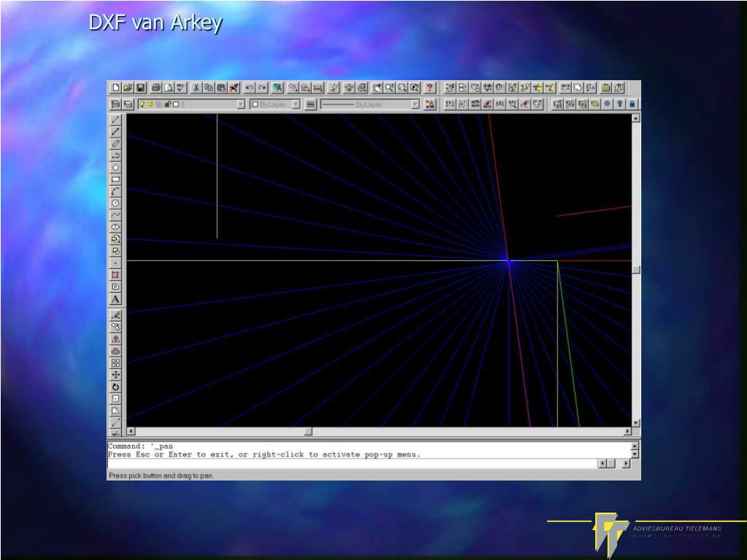This screenshot has height=560, width=747.
Task: Open the Color control ByLayer dropdown arrow
Action: pos(296,104)
